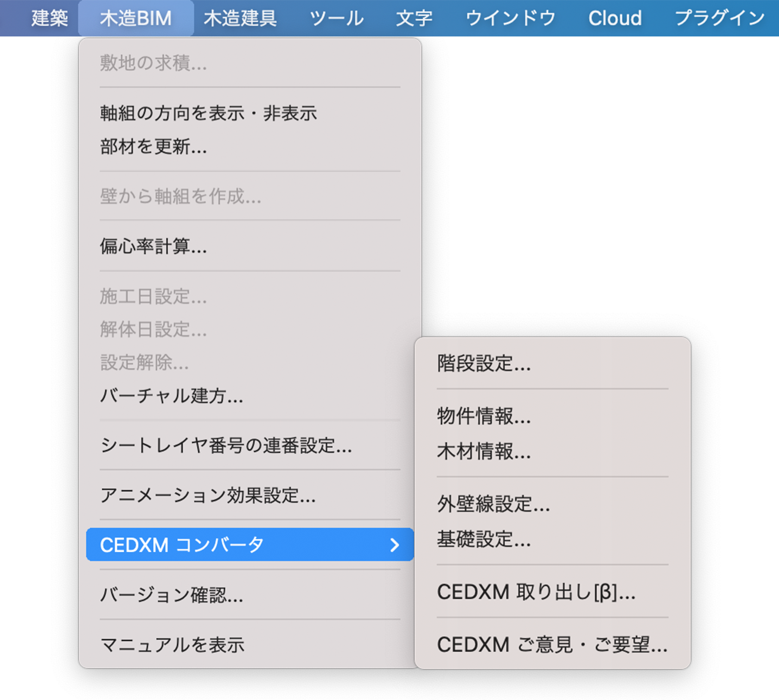779x700 pixels.
Task: Choose 軸組の方向を表示・非表示
Action: coord(250,113)
